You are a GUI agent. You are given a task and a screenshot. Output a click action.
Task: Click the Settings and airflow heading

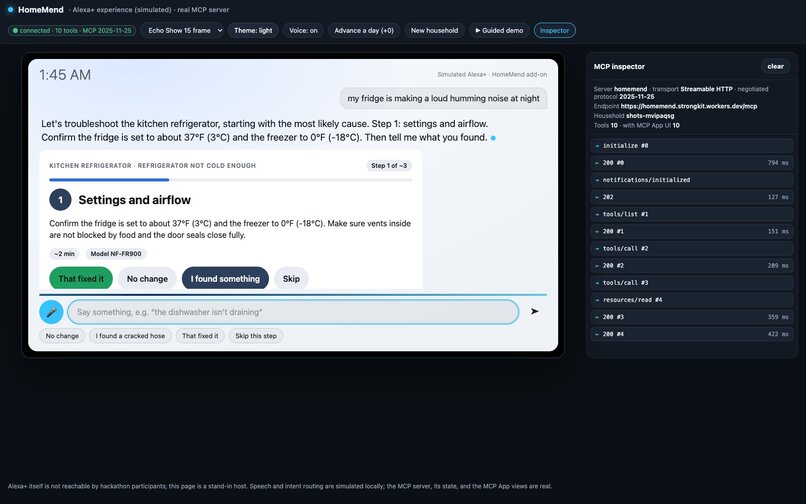point(135,200)
